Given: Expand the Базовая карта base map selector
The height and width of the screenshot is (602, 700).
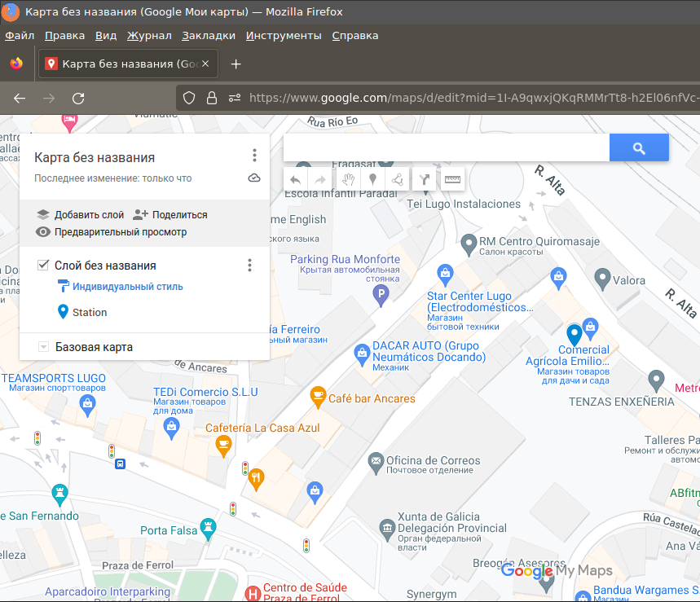Looking at the screenshot, I should pos(43,347).
